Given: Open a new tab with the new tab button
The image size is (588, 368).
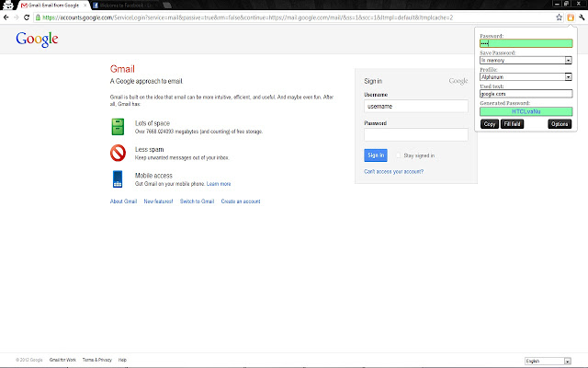Looking at the screenshot, I should coord(167,6).
